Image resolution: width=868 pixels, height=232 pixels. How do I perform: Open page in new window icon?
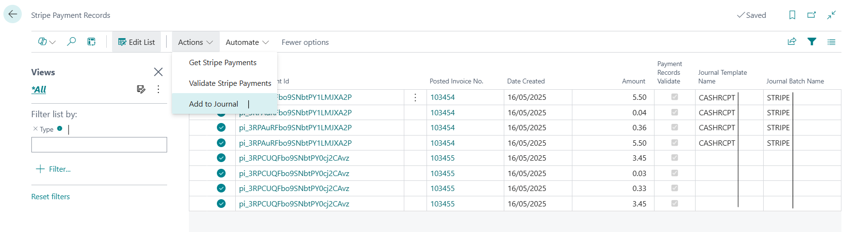811,15
